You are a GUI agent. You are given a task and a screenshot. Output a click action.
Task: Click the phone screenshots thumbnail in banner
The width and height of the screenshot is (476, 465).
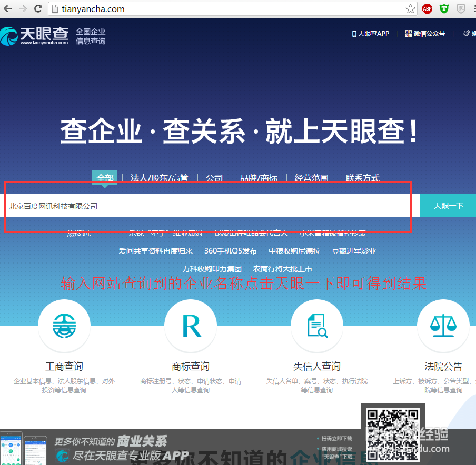point(23,448)
